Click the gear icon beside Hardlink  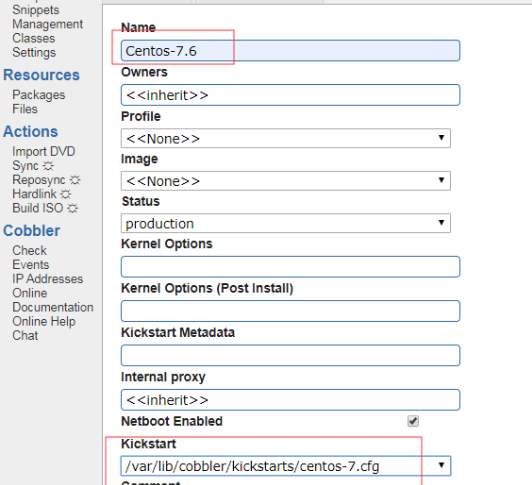65,194
